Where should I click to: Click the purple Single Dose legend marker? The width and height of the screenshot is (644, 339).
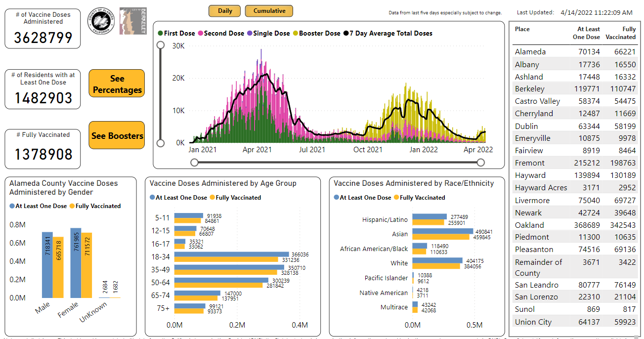point(250,34)
